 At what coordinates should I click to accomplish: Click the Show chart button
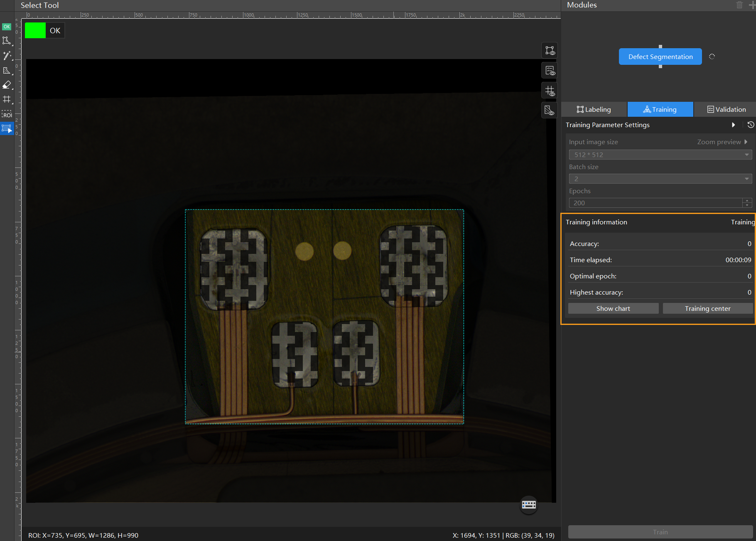pyautogui.click(x=613, y=308)
